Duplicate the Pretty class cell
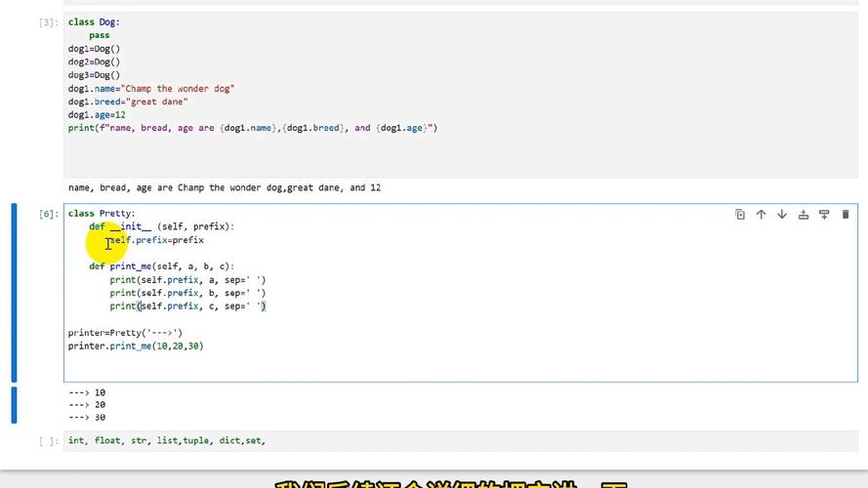Viewport: 868px width, 488px height. pos(740,215)
